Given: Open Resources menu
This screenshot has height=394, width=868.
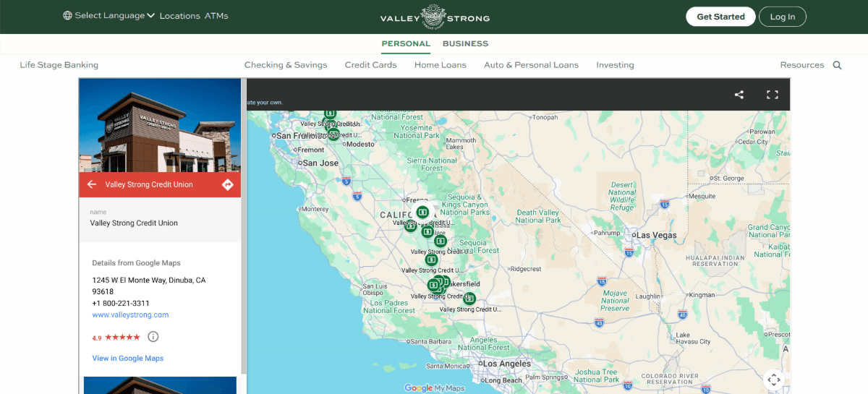Looking at the screenshot, I should click(x=802, y=65).
